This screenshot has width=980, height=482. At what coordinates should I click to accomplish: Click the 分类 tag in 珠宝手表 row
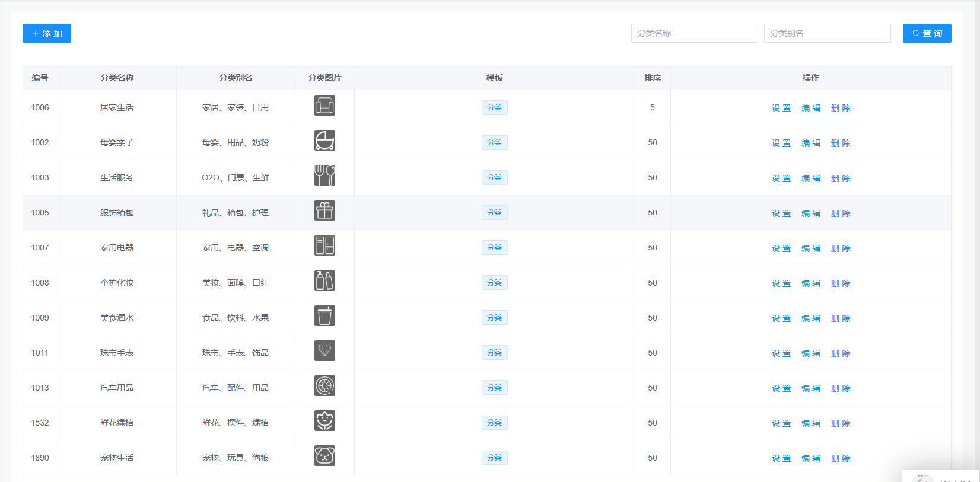(495, 353)
